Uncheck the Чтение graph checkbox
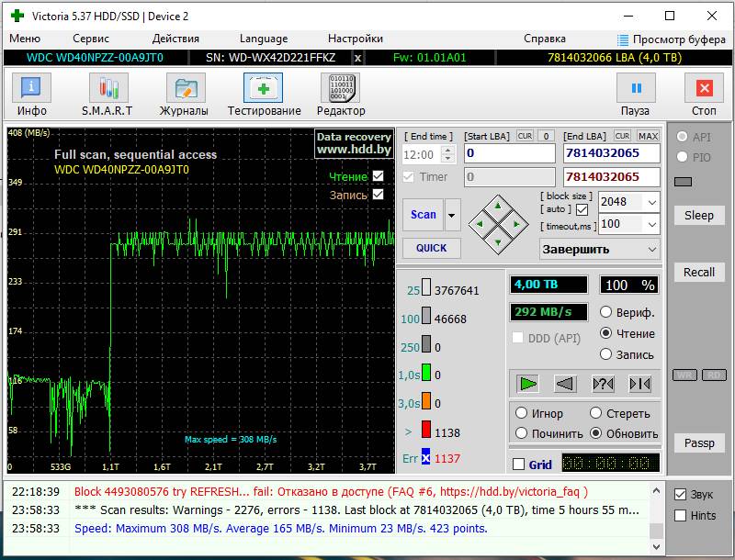This screenshot has height=560, width=735. pos(379,176)
